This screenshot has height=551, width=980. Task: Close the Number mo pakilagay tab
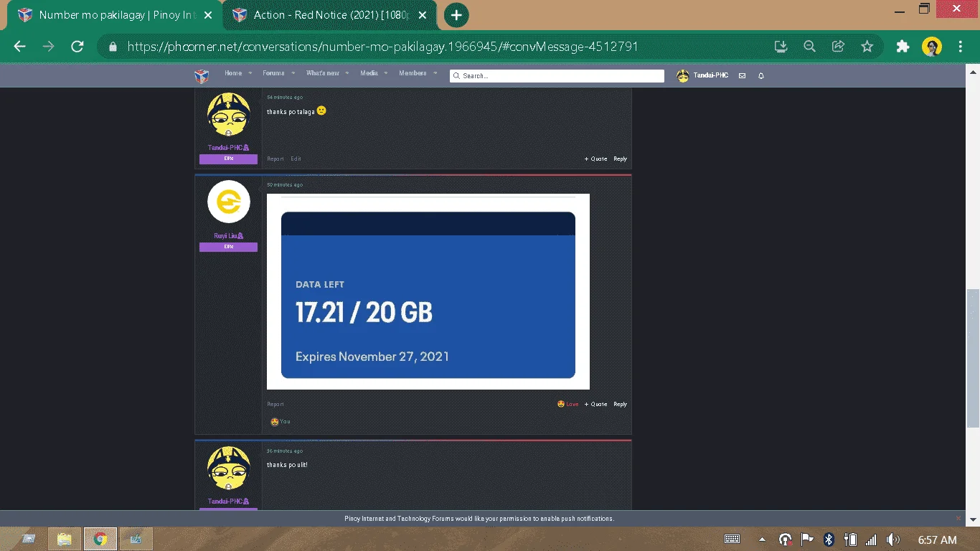pos(207,15)
